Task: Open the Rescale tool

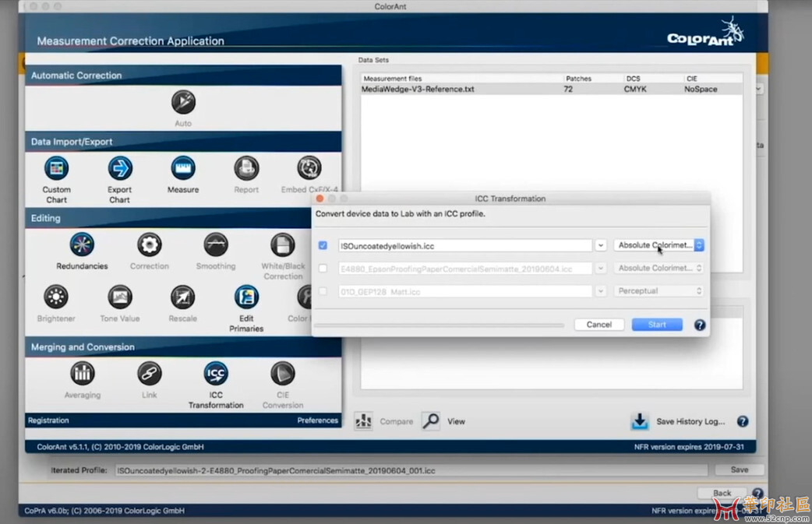Action: pos(183,297)
